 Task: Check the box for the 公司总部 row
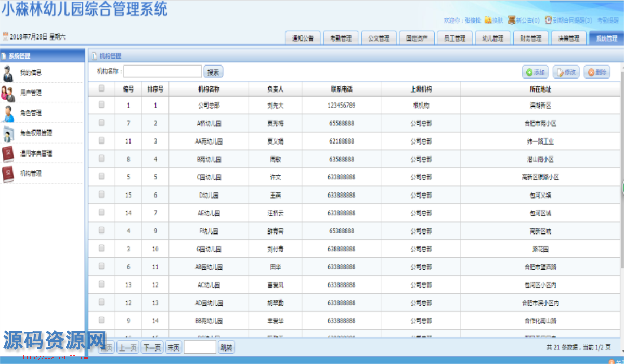101,105
